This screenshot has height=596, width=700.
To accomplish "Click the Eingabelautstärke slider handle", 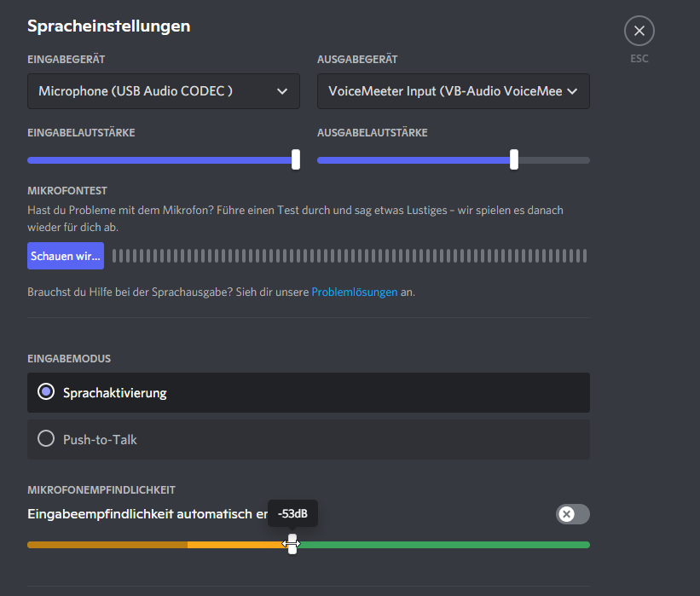I will [296, 159].
